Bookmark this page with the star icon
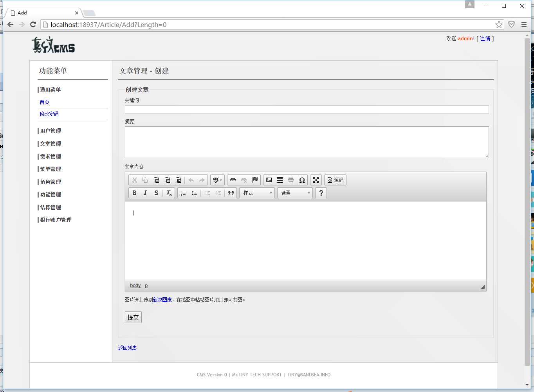Viewport: 534px width, 392px height. click(x=499, y=25)
